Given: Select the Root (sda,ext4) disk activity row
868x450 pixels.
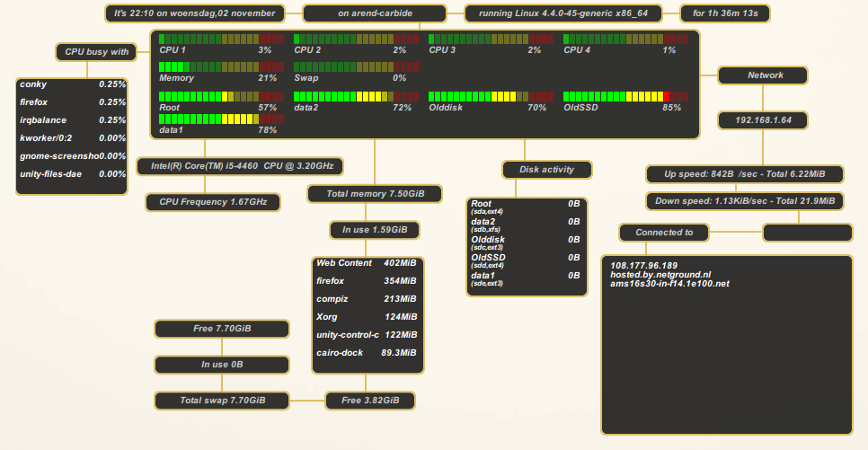Looking at the screenshot, I should [526, 207].
